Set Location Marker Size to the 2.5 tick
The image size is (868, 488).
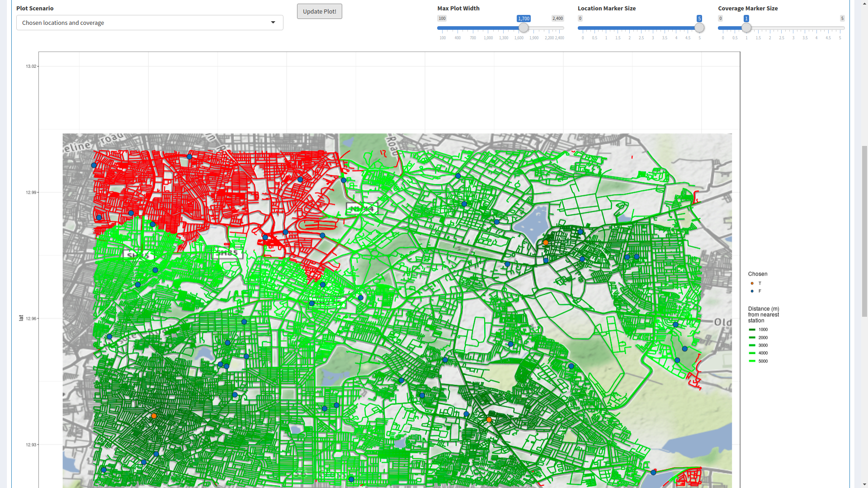tap(641, 28)
